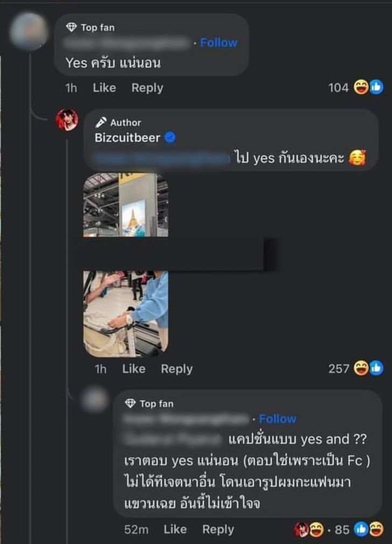Open the Bizcuitbeer author profile picture
Image resolution: width=392 pixels, height=544 pixels.
pyautogui.click(x=67, y=120)
